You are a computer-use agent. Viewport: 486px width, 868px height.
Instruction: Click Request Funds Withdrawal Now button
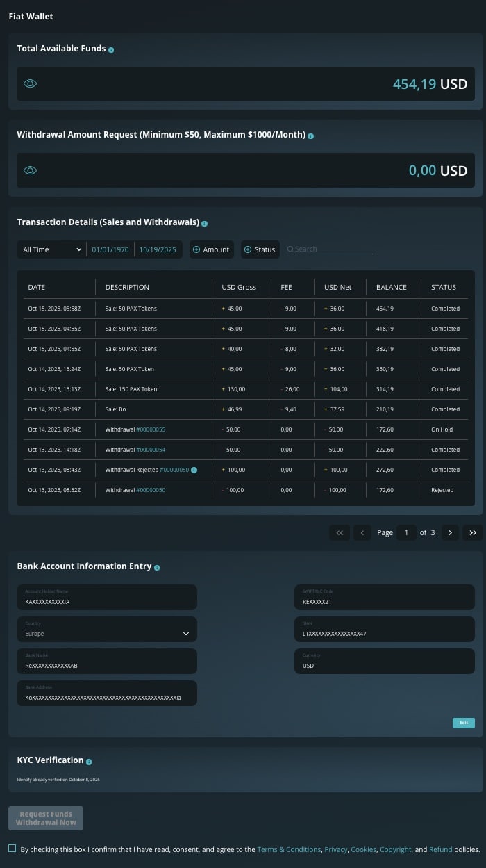(x=46, y=818)
